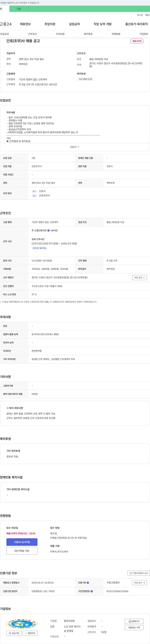Click 식사 제공 (1식) benefit tag
The image size is (150, 644).
coord(85,79)
